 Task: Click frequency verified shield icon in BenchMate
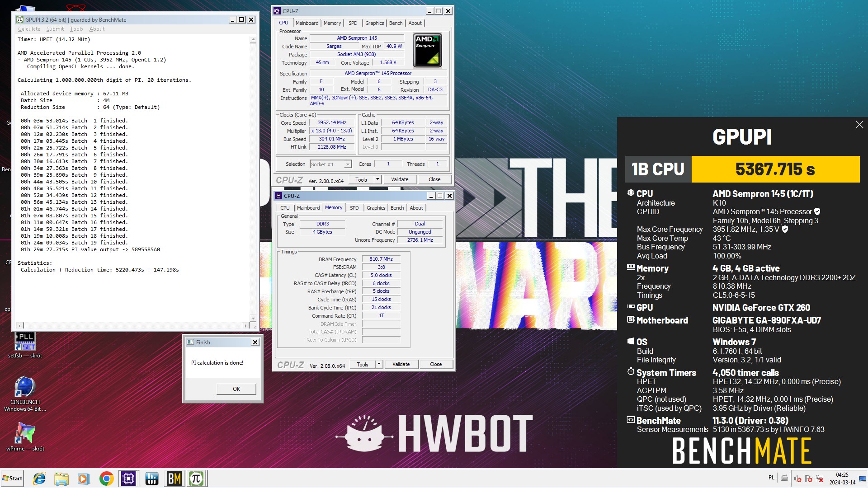pyautogui.click(x=785, y=229)
